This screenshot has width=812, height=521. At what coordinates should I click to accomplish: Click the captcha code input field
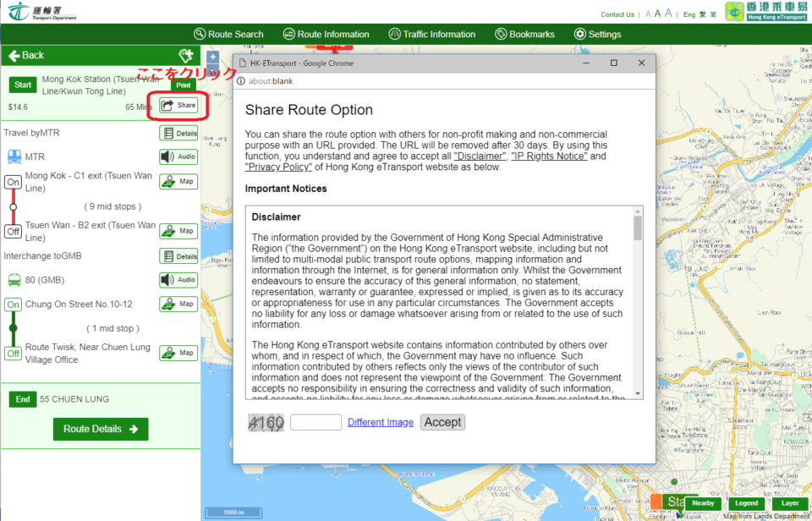click(315, 422)
